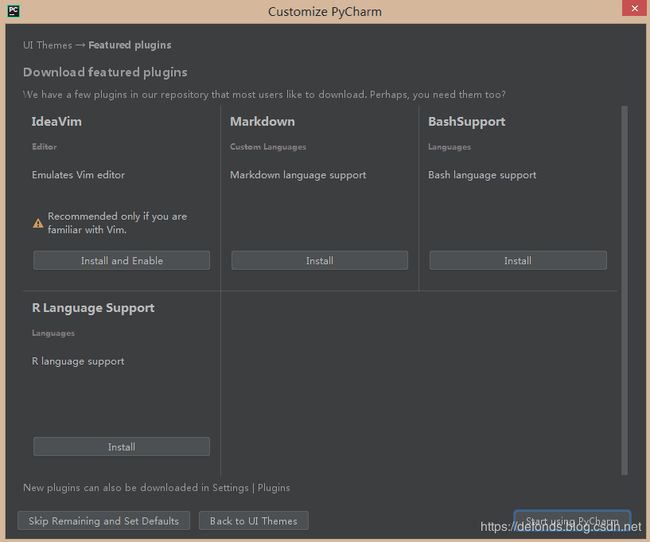
Task: Click the Featured plugins breadcrumb step
Action: point(130,45)
